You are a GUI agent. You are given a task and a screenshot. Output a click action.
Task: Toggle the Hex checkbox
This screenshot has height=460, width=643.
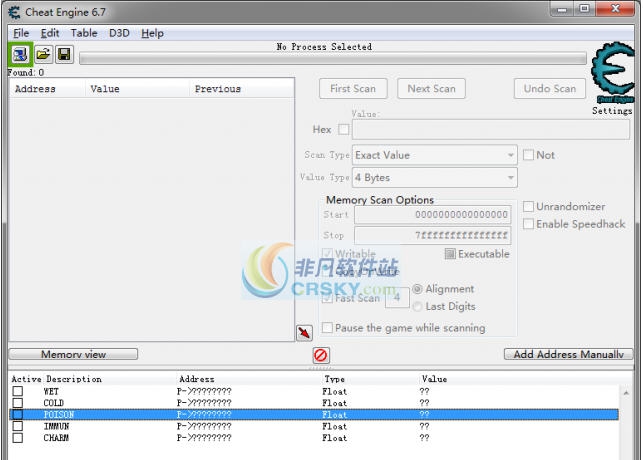point(344,130)
